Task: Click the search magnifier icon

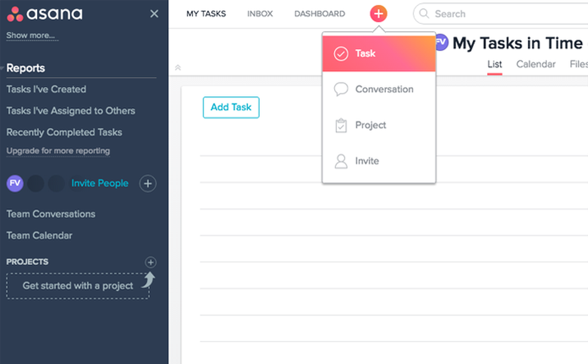Action: [424, 14]
